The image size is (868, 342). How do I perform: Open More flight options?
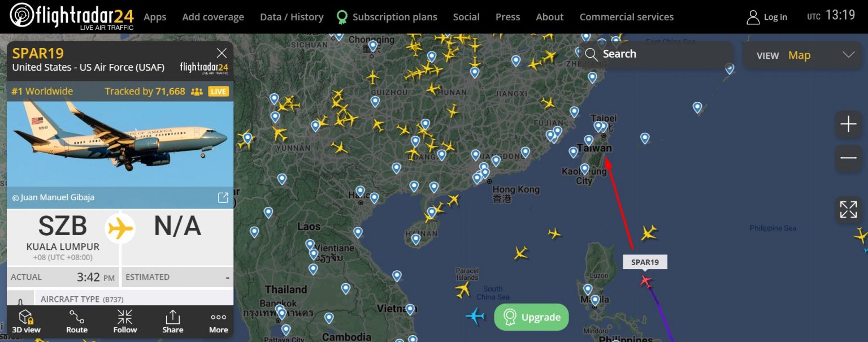point(219,322)
